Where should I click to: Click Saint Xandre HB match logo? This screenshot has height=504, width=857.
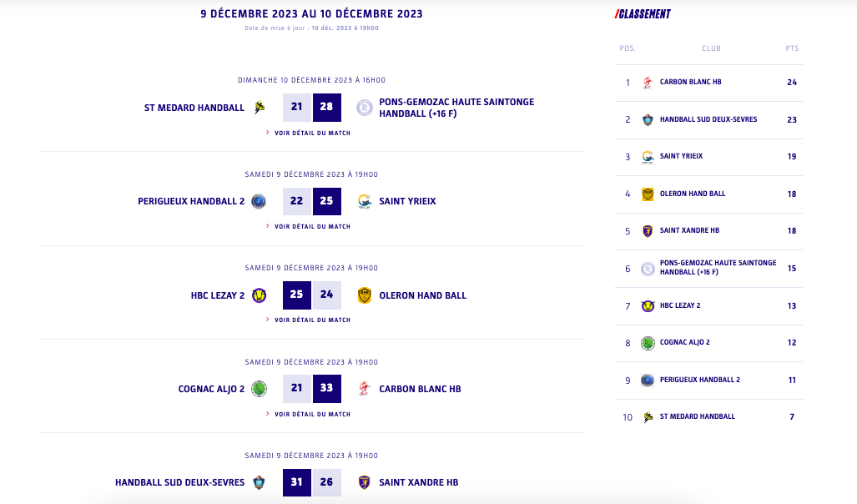pos(365,482)
